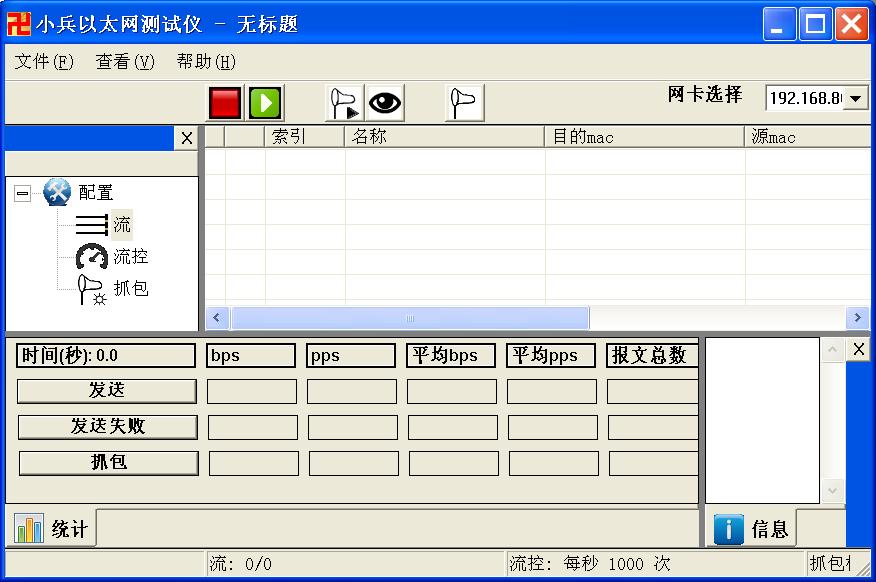
Task: Click the stream table scroll left arrow
Action: point(217,318)
